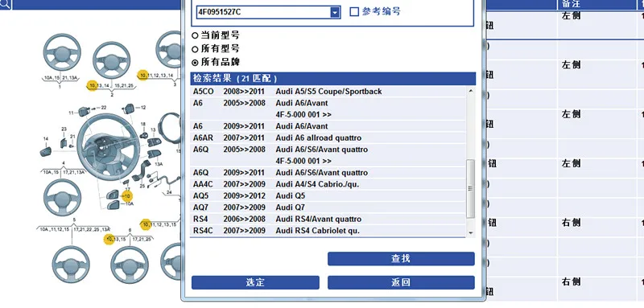Select the AQ5 Audi Q5 row
This screenshot has height=308, width=644.
pyautogui.click(x=328, y=195)
